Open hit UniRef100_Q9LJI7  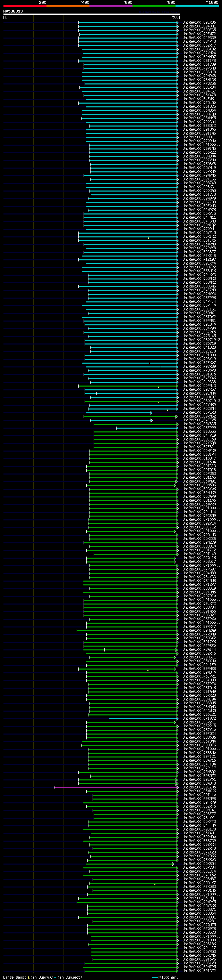point(199,948)
